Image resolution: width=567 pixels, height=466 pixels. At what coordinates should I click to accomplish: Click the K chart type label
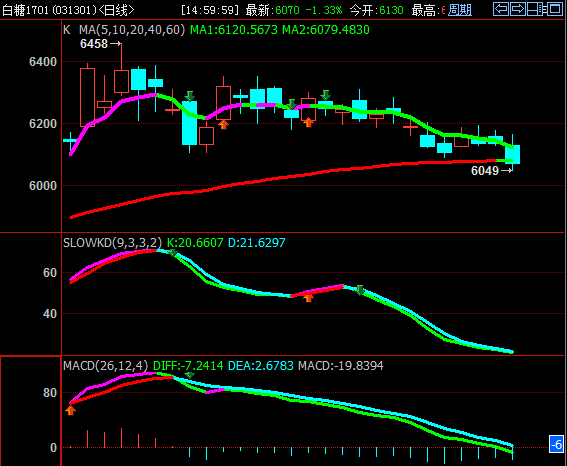(x=67, y=30)
